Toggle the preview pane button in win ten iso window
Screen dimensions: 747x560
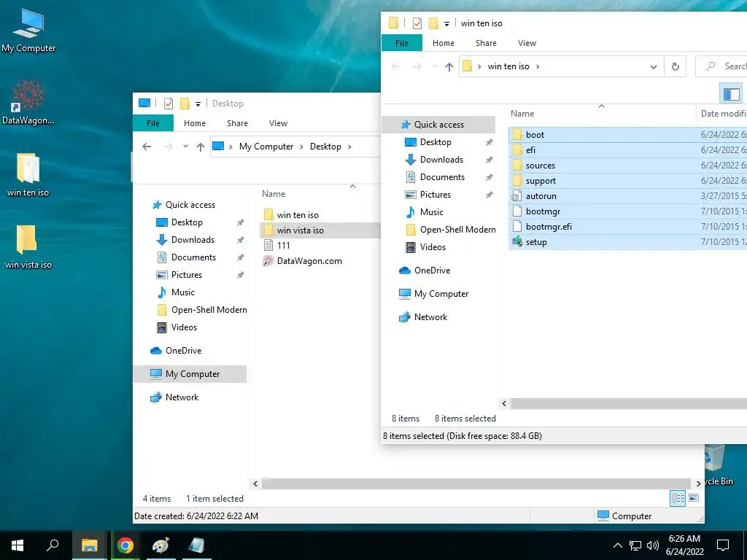[731, 93]
